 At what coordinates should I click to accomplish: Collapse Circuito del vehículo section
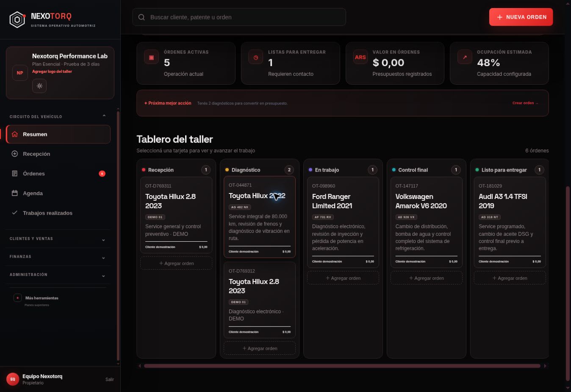[x=58, y=116]
